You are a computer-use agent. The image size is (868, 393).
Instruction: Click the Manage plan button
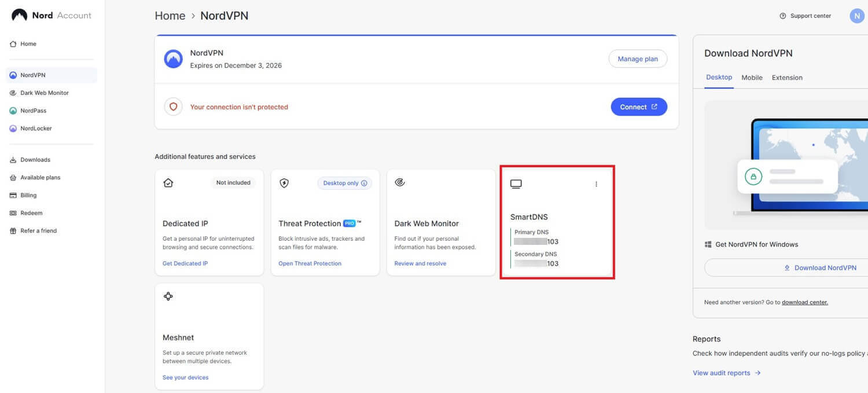pyautogui.click(x=638, y=59)
